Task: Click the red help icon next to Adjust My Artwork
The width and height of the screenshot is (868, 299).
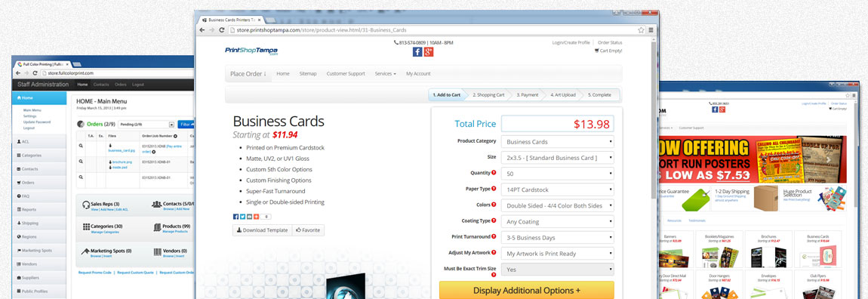Action: [x=494, y=252]
